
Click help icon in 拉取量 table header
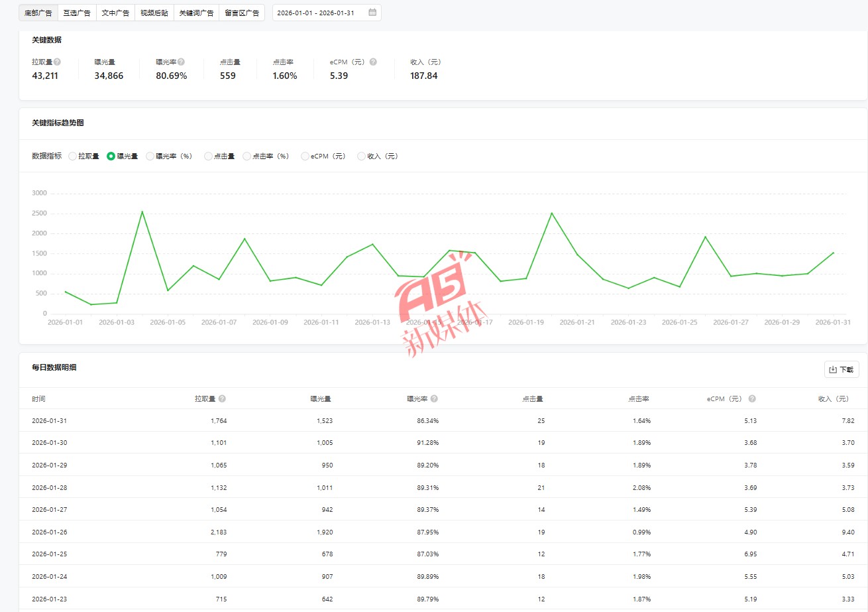point(222,399)
